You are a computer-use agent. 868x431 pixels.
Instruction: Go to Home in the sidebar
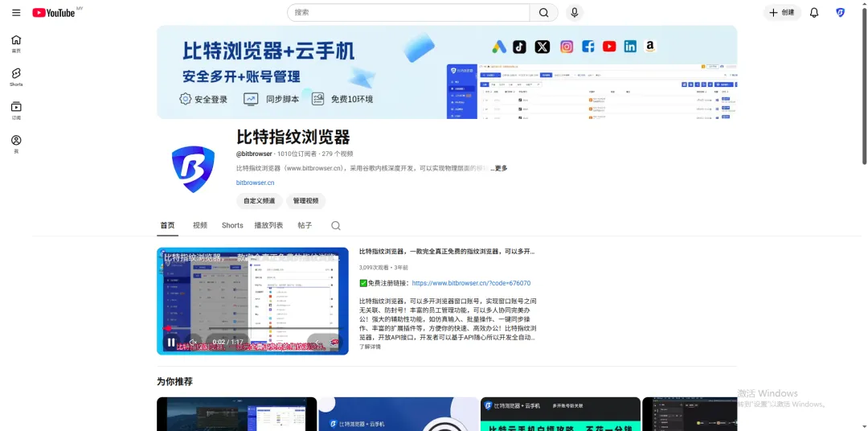16,43
